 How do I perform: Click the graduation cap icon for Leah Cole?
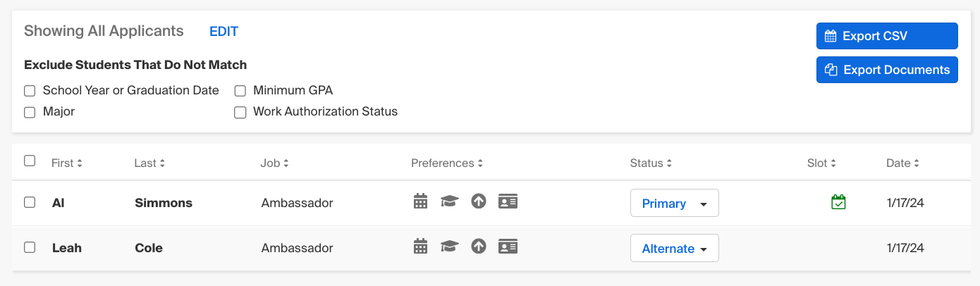[449, 247]
